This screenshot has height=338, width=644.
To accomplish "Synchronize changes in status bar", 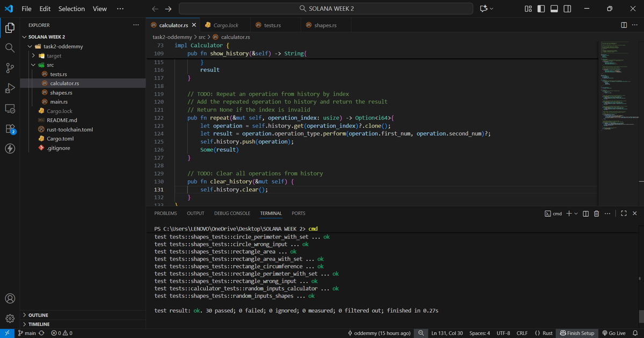I will tap(41, 333).
